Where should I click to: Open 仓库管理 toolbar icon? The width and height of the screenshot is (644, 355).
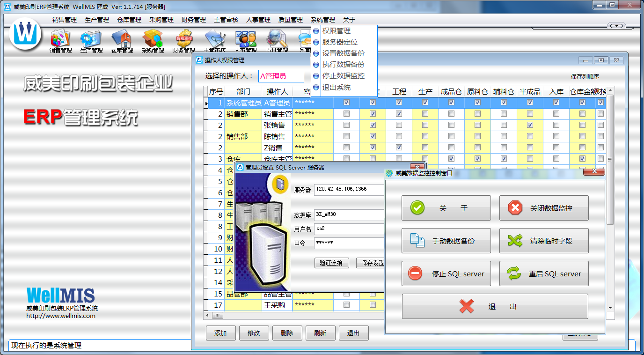pos(122,38)
